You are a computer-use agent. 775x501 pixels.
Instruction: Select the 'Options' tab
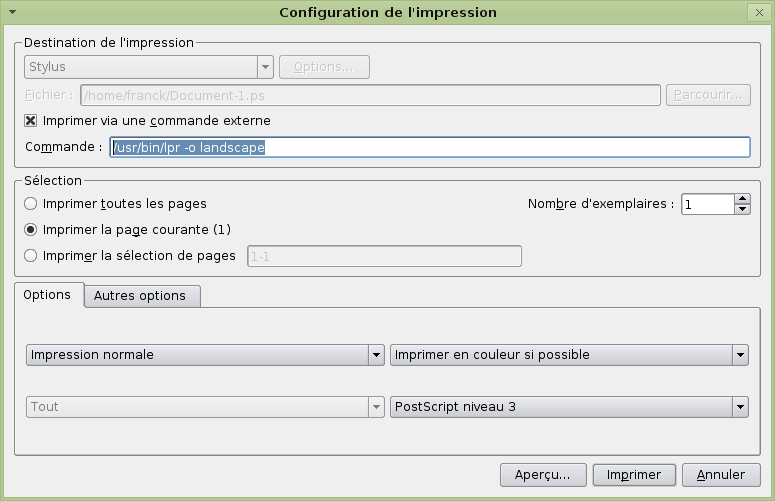(x=47, y=295)
